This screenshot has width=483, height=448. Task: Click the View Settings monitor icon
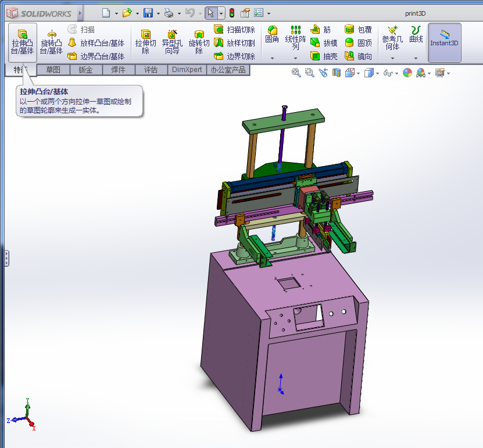pyautogui.click(x=440, y=73)
